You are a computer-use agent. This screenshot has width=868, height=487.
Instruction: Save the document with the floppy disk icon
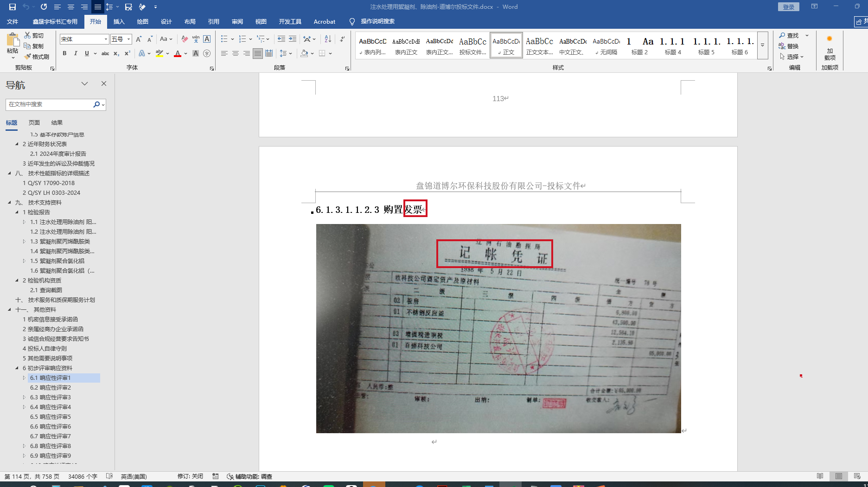(x=13, y=7)
